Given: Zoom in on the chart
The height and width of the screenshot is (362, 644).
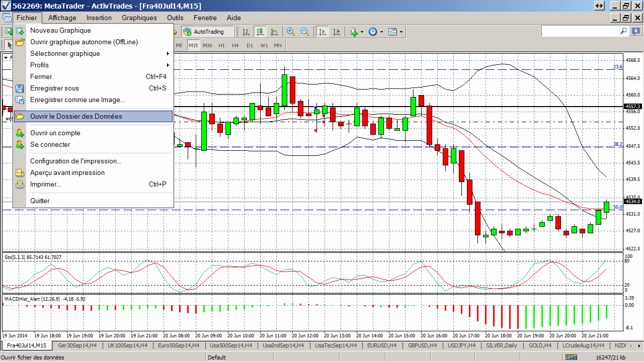Looking at the screenshot, I should [291, 32].
